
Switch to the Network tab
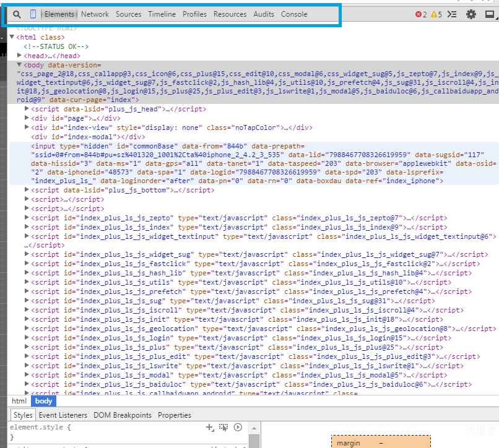[95, 14]
